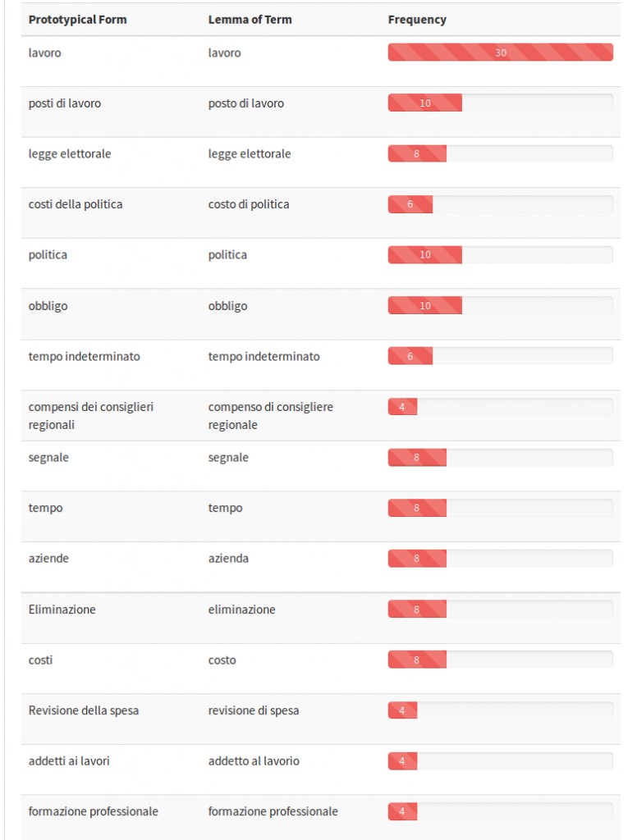Click the segnale lemma text
This screenshot has width=637, height=840.
tap(228, 458)
